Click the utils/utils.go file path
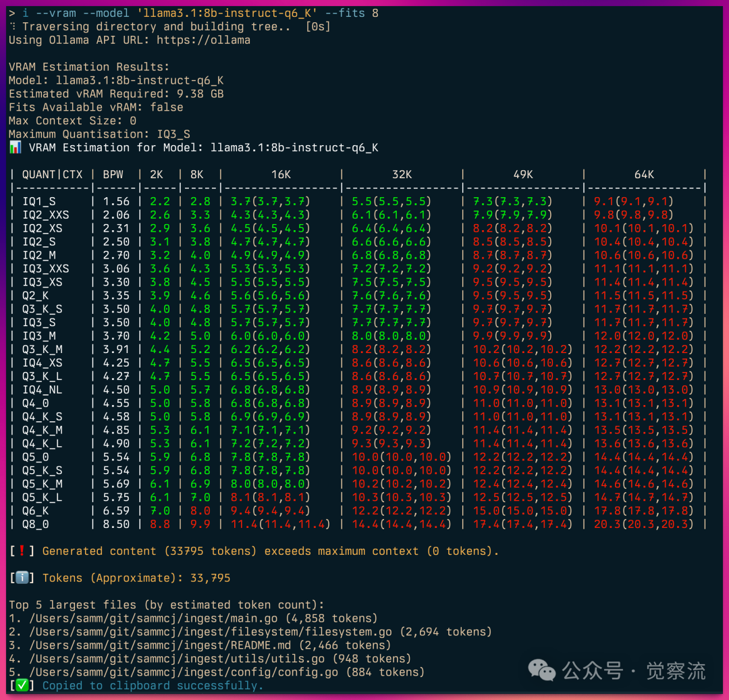729x700 pixels. (x=177, y=659)
